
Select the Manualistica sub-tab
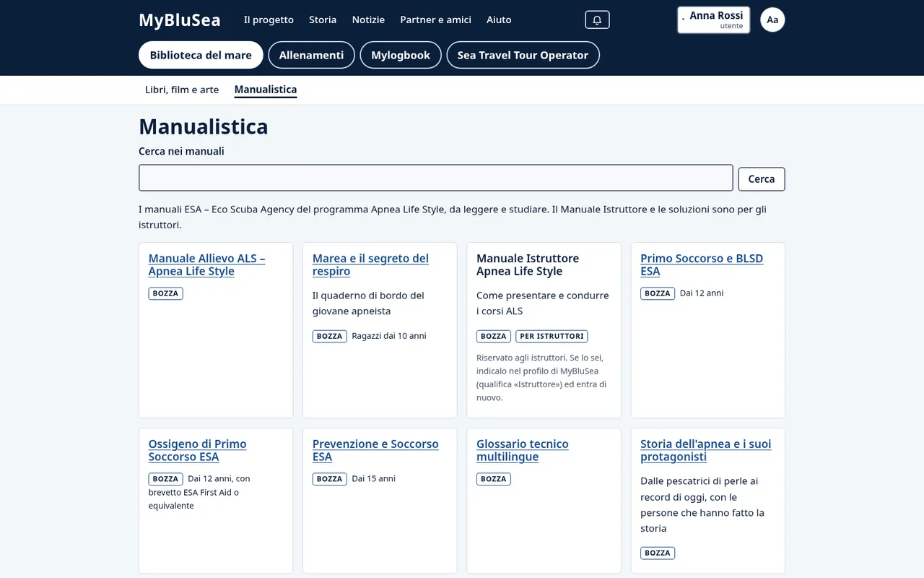pos(266,90)
